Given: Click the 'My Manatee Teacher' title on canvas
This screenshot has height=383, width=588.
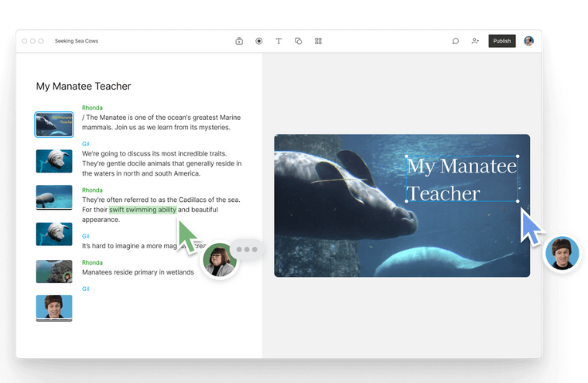Looking at the screenshot, I should coord(462,180).
